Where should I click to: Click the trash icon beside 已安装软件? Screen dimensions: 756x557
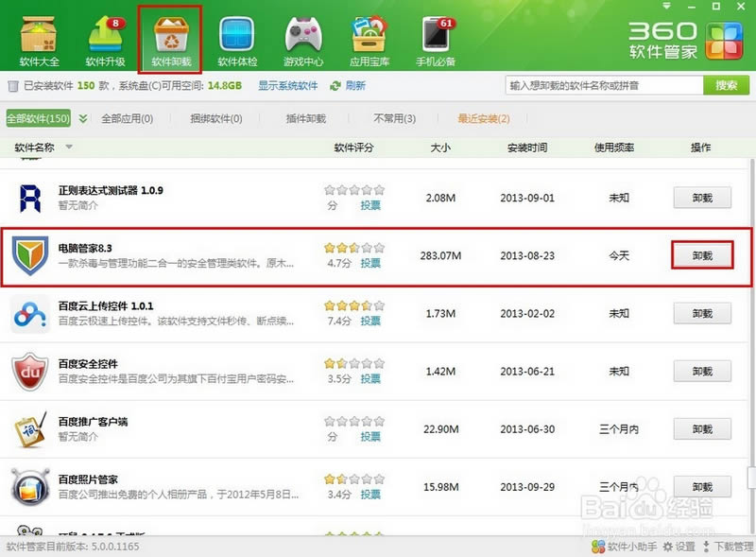pyautogui.click(x=13, y=86)
